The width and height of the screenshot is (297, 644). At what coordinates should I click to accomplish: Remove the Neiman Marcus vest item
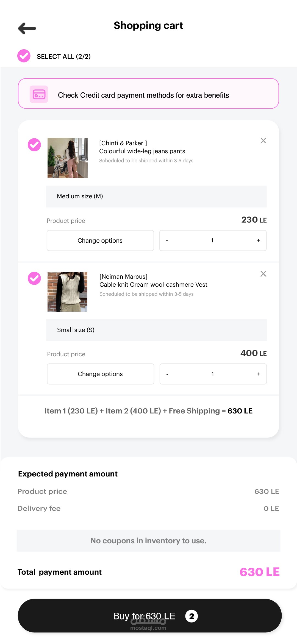pyautogui.click(x=263, y=274)
